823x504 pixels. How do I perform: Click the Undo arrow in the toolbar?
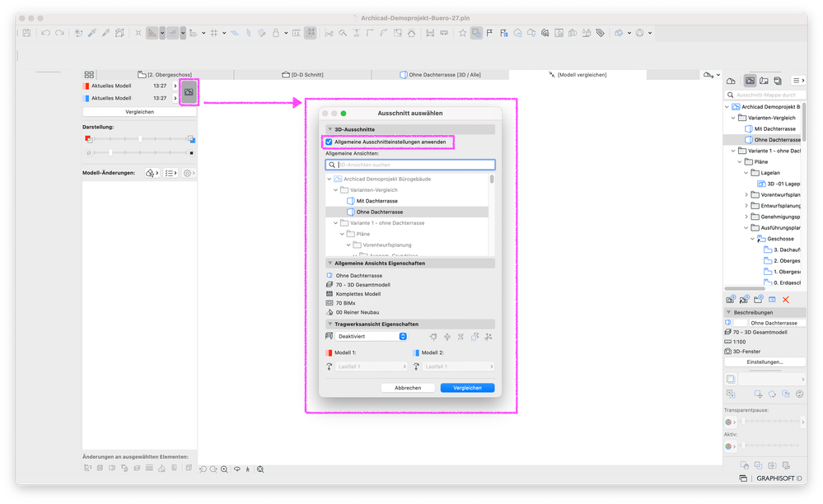45,33
